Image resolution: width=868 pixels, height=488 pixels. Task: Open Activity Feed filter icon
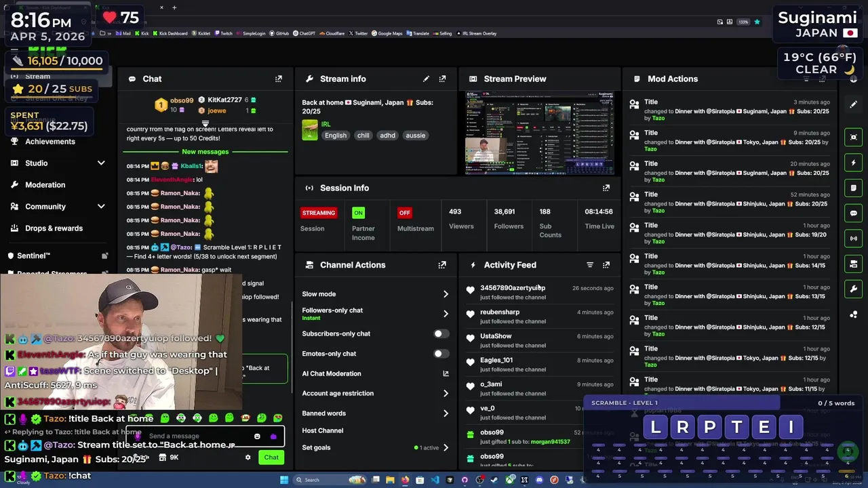coord(590,265)
